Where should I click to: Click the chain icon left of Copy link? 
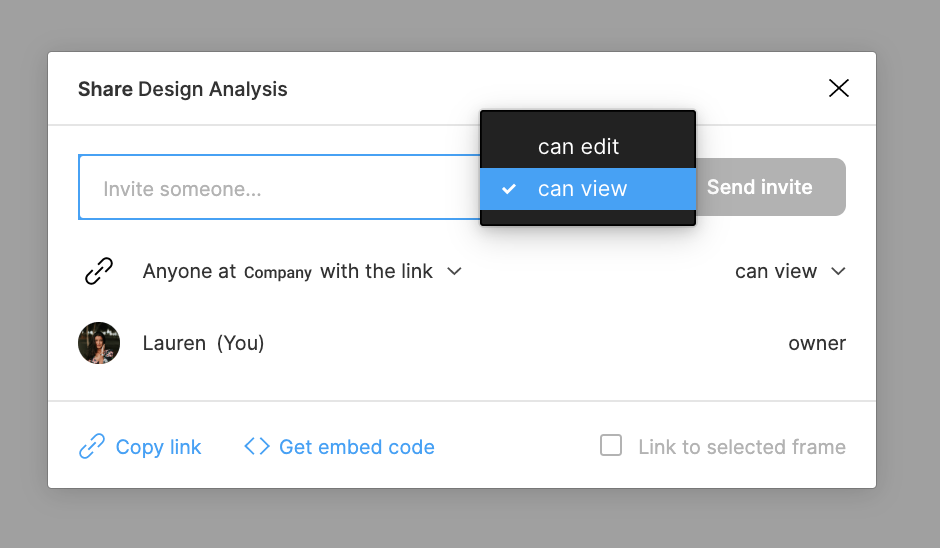tap(92, 447)
